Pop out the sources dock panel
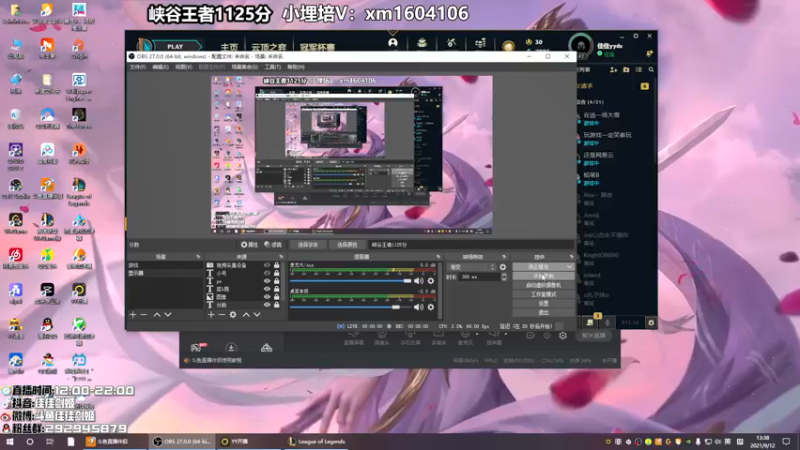800x450 pixels. coord(281,257)
